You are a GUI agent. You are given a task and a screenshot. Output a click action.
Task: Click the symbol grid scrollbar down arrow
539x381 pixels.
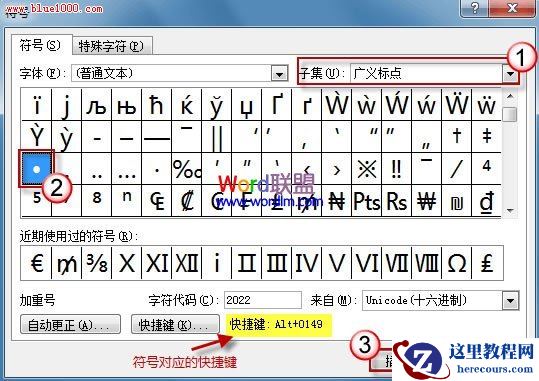click(510, 210)
